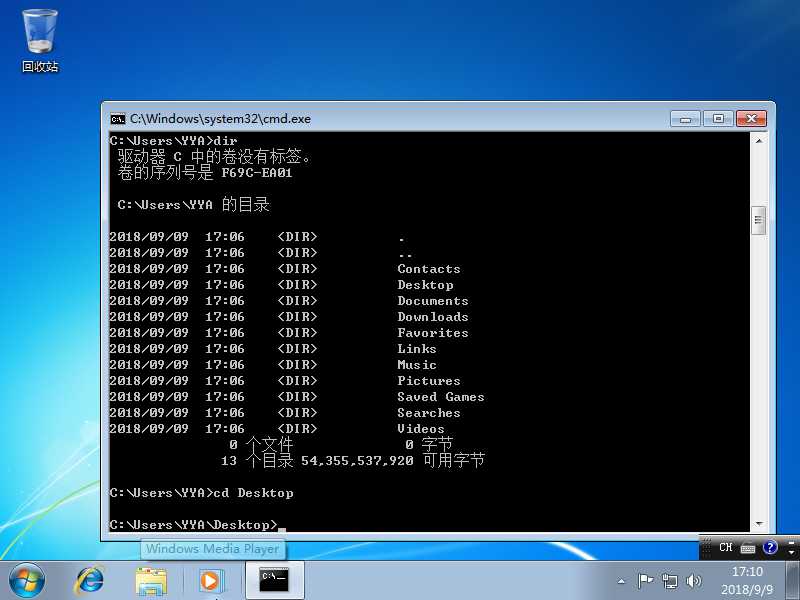Minimize the cmd.exe window
The height and width of the screenshot is (600, 800).
tap(686, 119)
